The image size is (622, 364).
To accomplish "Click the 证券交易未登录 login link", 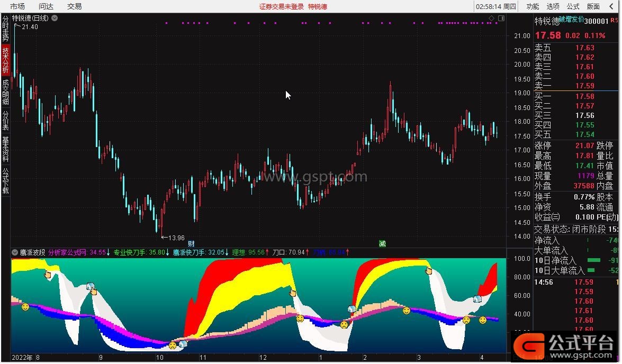I will click(x=282, y=6).
